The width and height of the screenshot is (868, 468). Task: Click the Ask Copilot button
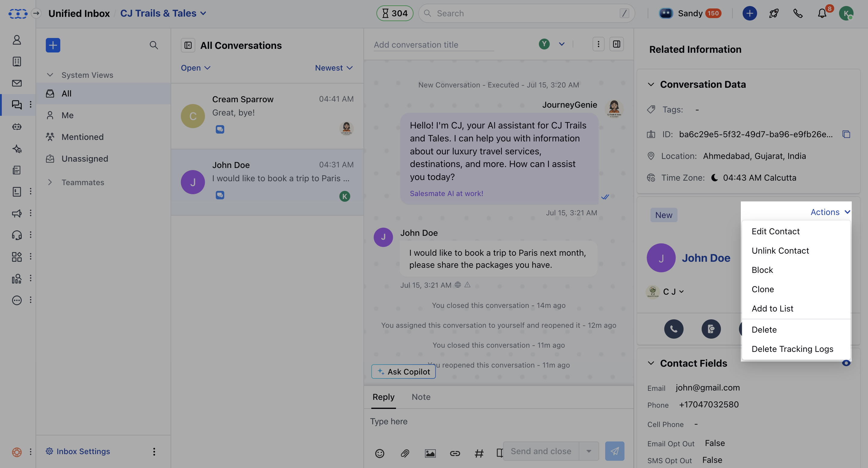point(403,372)
